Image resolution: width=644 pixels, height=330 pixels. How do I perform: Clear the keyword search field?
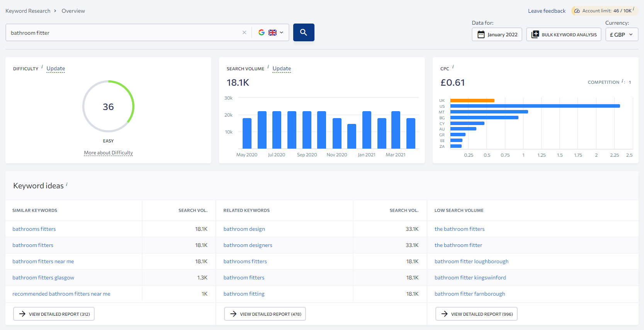coord(244,33)
